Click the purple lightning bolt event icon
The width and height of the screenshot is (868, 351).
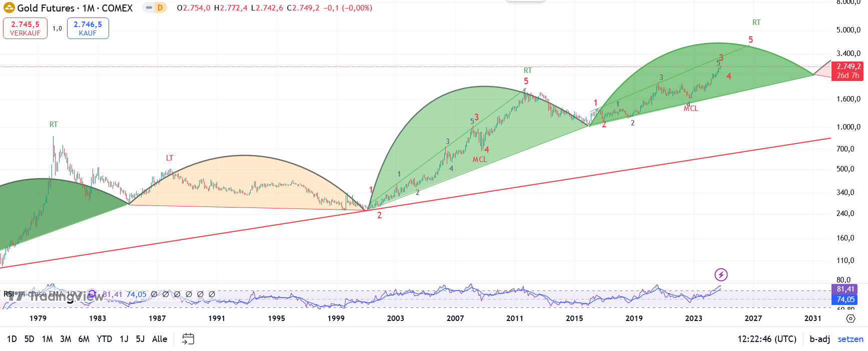click(721, 274)
